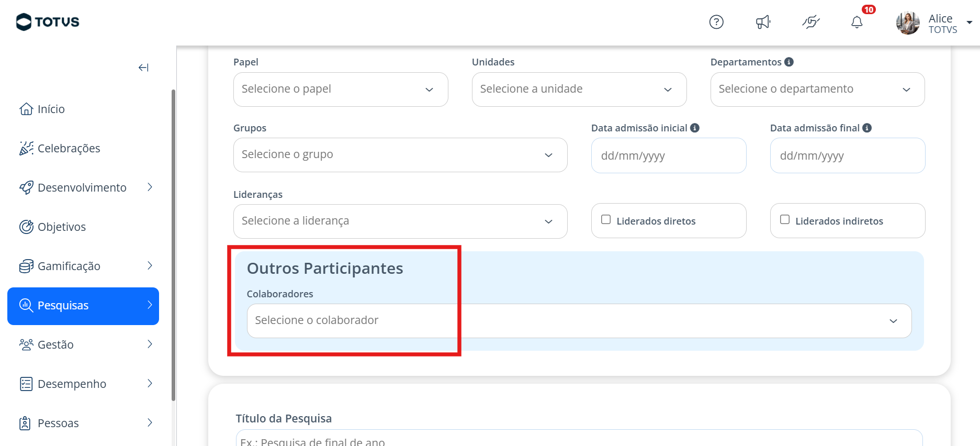Open the Selecione a unidade dropdown
This screenshot has height=446, width=980.
[x=579, y=90]
